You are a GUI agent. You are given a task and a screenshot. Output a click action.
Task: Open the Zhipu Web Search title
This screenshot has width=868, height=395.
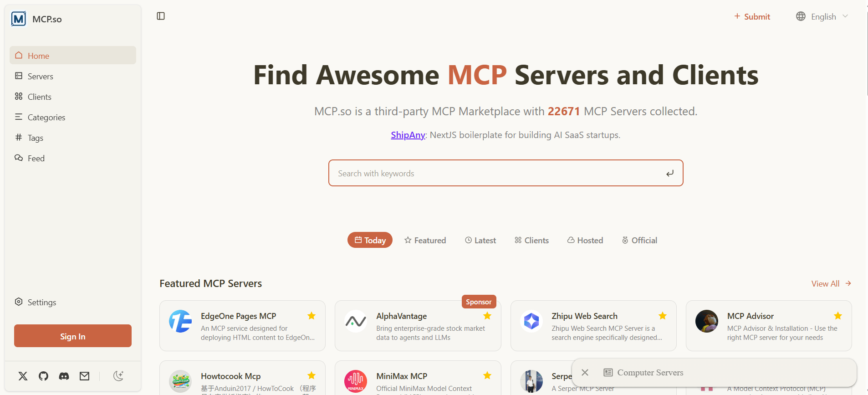click(x=585, y=316)
